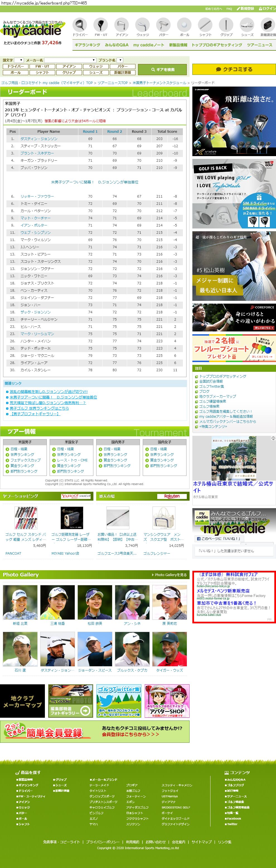The image size is (276, 868).
Task: Choose the ボール golf ball icon
Action: [184, 27]
